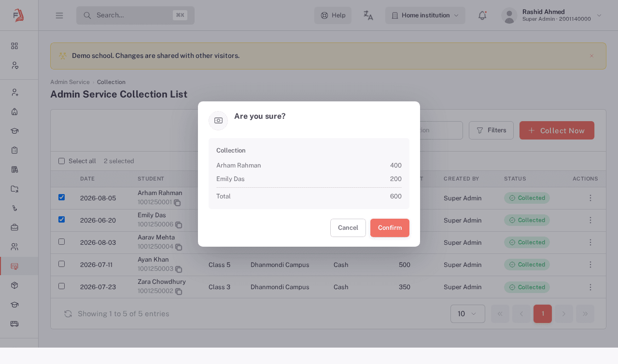Open the dashboard grid icon in sidebar
The height and width of the screenshot is (364, 618).
14,46
